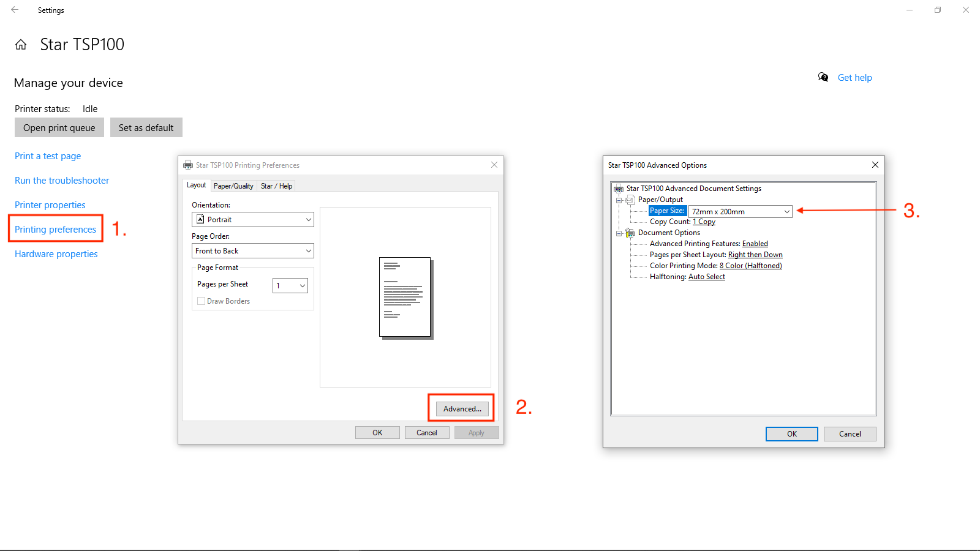Click the Paper/Output node icon
980x551 pixels.
pos(630,200)
